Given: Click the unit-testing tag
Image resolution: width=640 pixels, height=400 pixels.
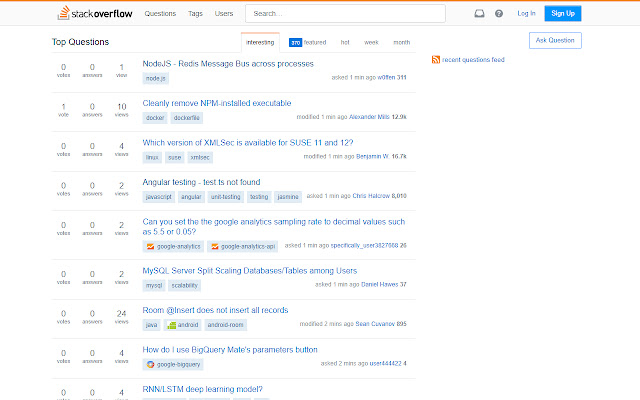Looking at the screenshot, I should [x=225, y=197].
